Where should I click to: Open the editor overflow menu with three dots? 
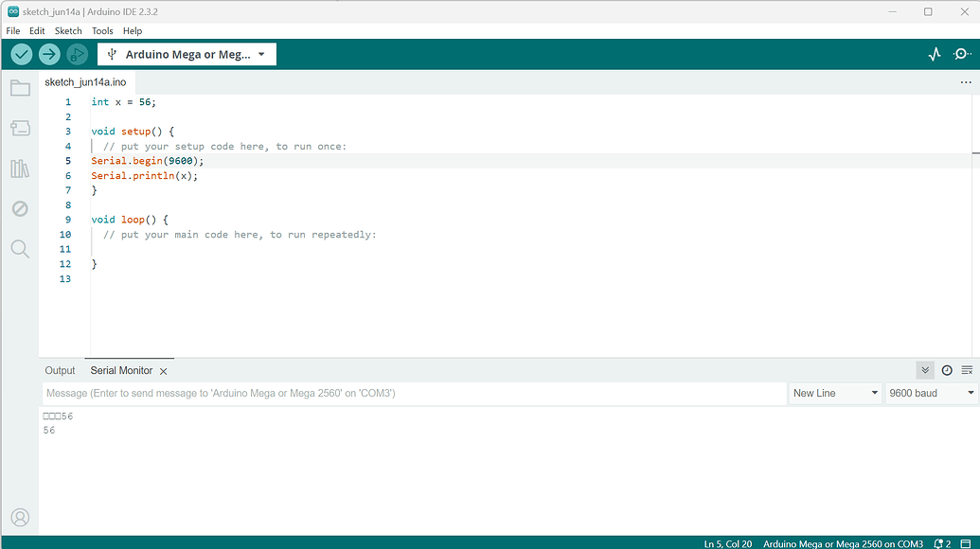coord(966,82)
